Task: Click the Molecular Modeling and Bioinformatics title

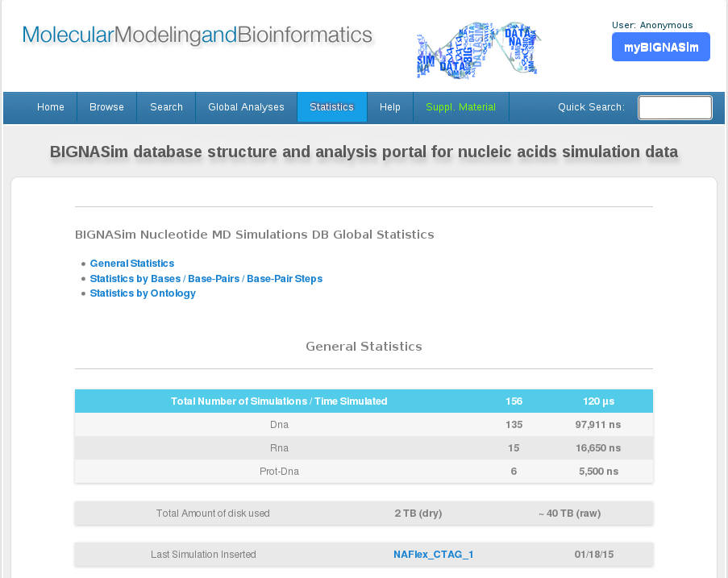Action: pos(198,35)
